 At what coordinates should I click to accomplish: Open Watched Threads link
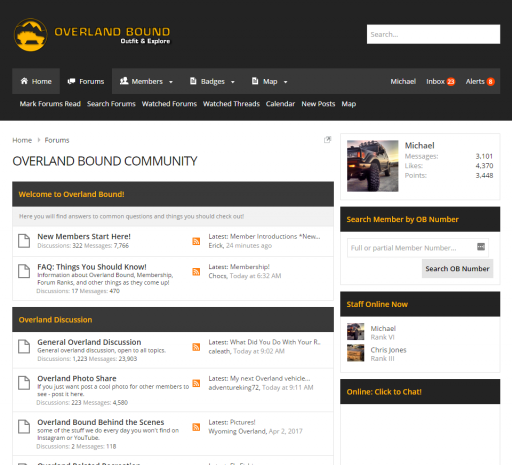231,104
